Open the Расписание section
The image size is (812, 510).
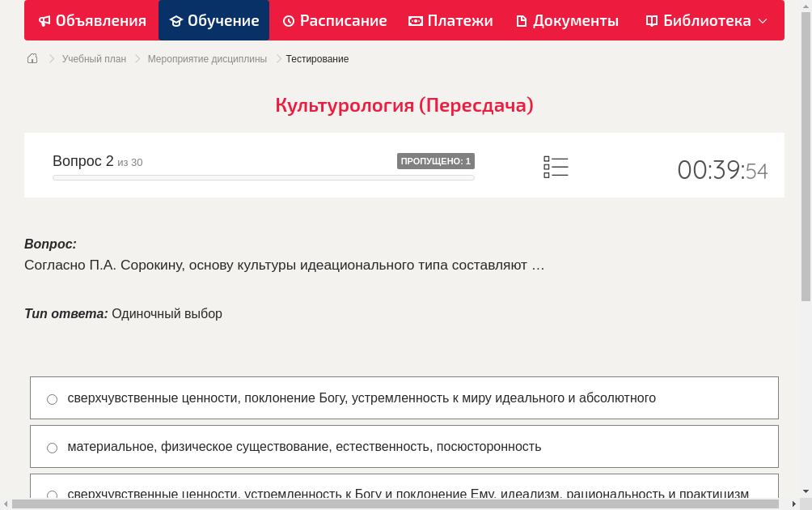(334, 20)
